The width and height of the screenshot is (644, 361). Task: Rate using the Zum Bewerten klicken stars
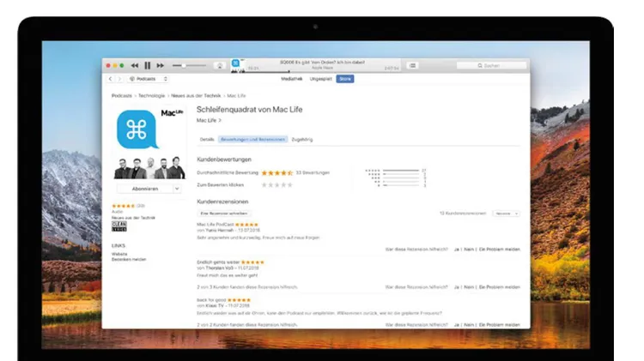click(277, 185)
